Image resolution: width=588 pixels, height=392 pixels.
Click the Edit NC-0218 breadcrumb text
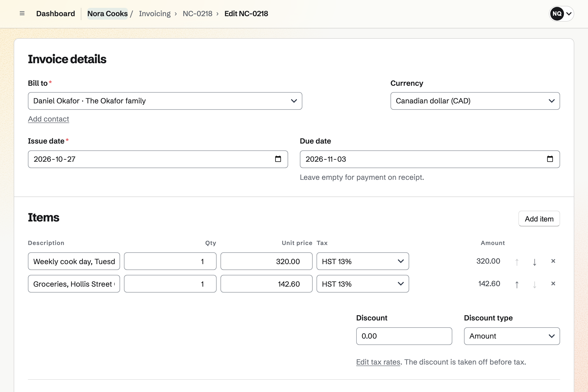[246, 13]
